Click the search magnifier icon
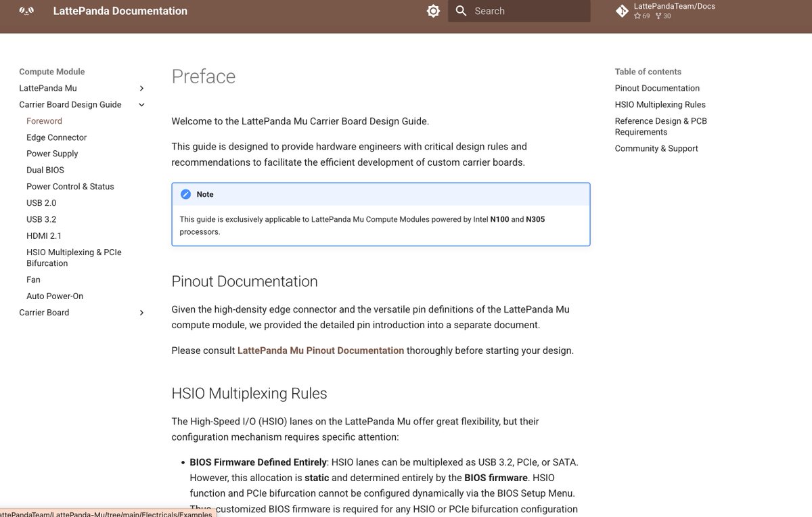 pyautogui.click(x=461, y=11)
